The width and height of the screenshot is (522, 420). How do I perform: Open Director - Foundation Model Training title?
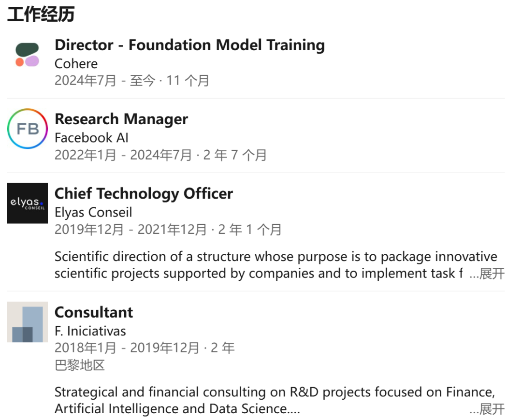[x=190, y=45]
